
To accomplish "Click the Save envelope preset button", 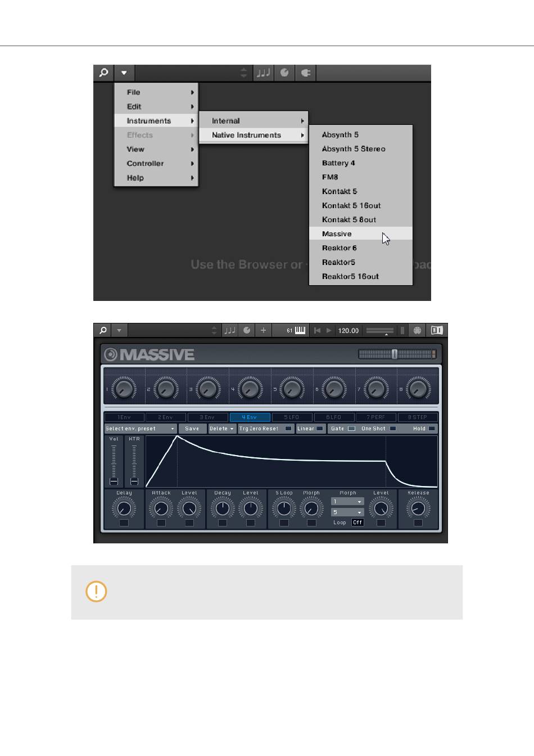I will pyautogui.click(x=192, y=429).
